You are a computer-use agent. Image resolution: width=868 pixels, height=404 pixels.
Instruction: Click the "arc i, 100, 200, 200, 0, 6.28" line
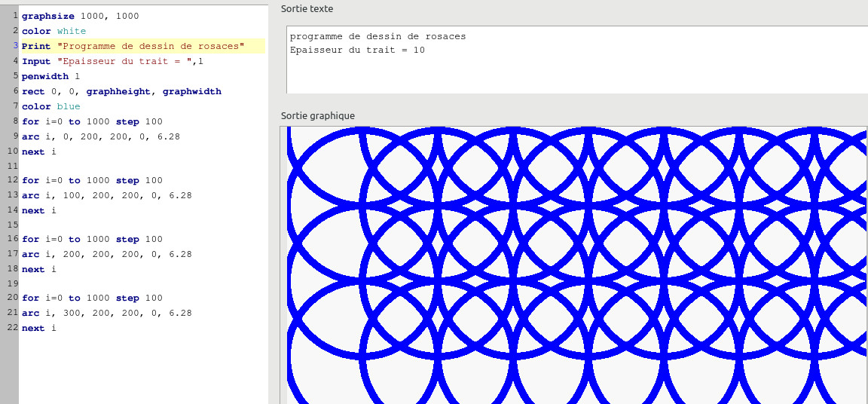click(x=107, y=195)
